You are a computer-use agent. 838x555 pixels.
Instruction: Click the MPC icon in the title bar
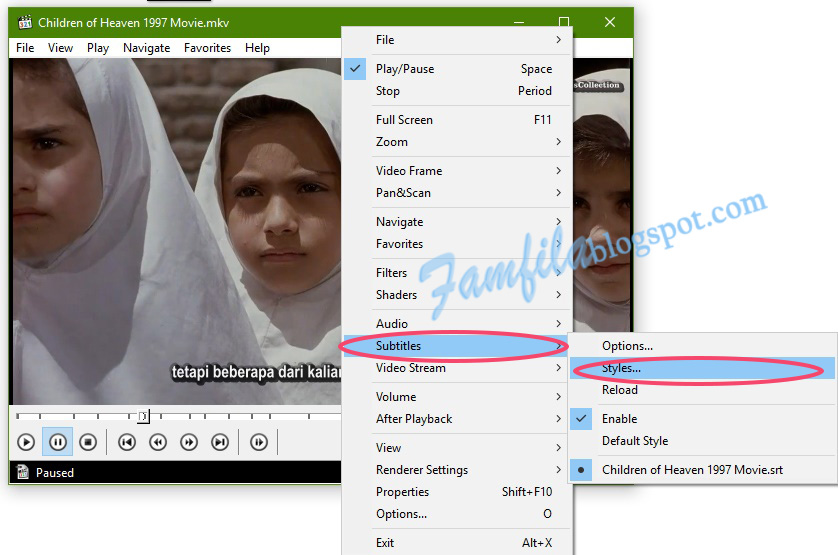25,22
